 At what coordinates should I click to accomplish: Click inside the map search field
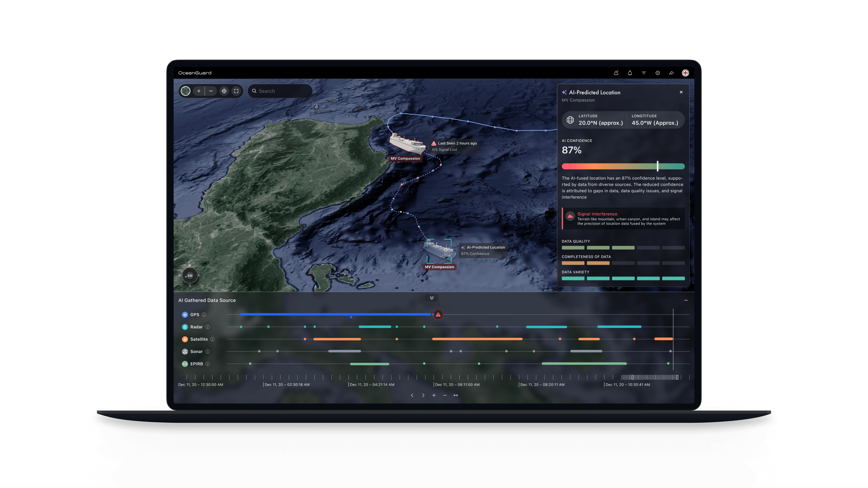pyautogui.click(x=280, y=91)
